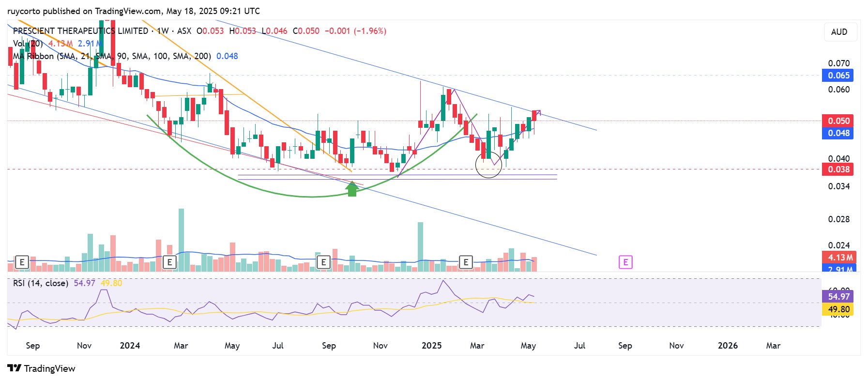The image size is (868, 381).
Task: Click the yellow 49.80 RSI axis label
Action: [x=838, y=309]
